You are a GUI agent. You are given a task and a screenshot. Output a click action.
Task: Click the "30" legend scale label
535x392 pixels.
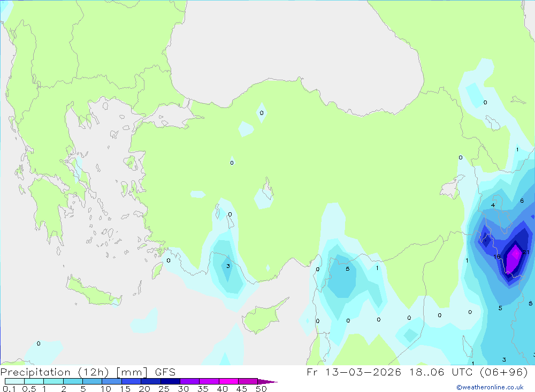[183, 389]
